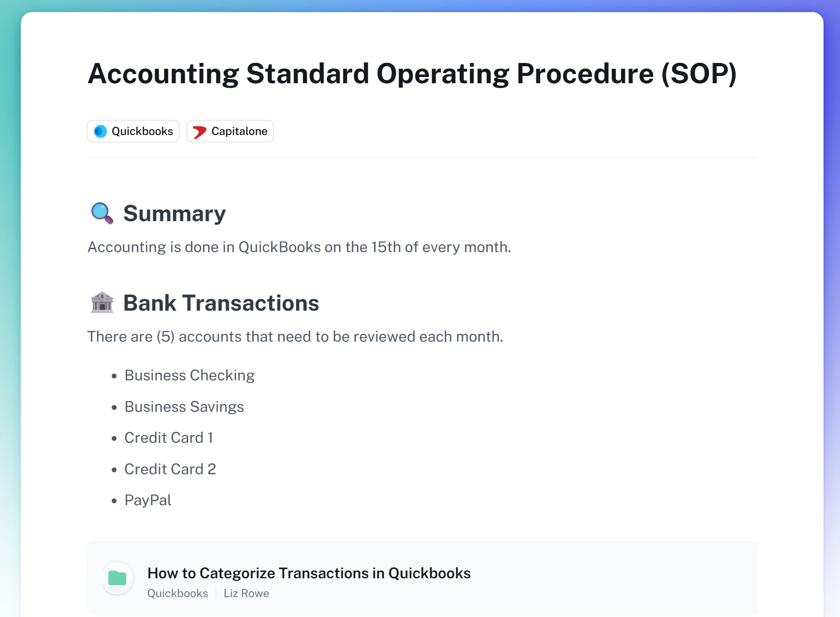Image resolution: width=840 pixels, height=617 pixels.
Task: Click the Accounting Standard Operating Procedure title
Action: click(x=412, y=74)
